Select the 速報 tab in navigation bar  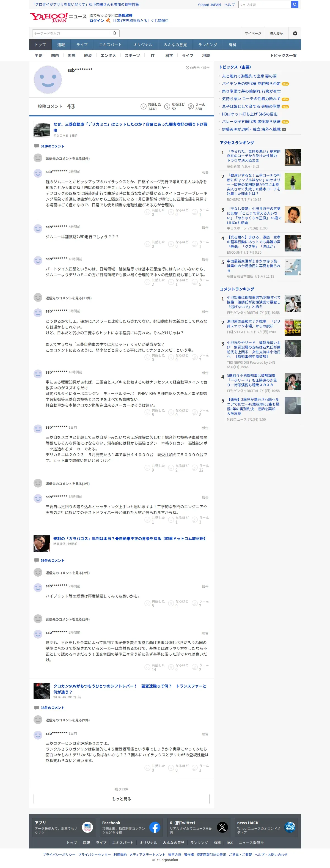[61, 45]
